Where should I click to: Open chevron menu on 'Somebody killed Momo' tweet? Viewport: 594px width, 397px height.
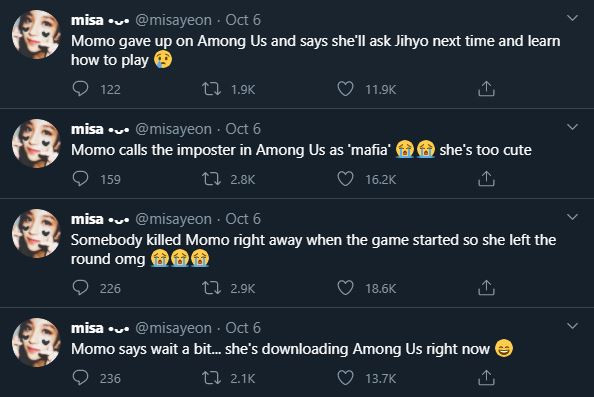[x=572, y=217]
